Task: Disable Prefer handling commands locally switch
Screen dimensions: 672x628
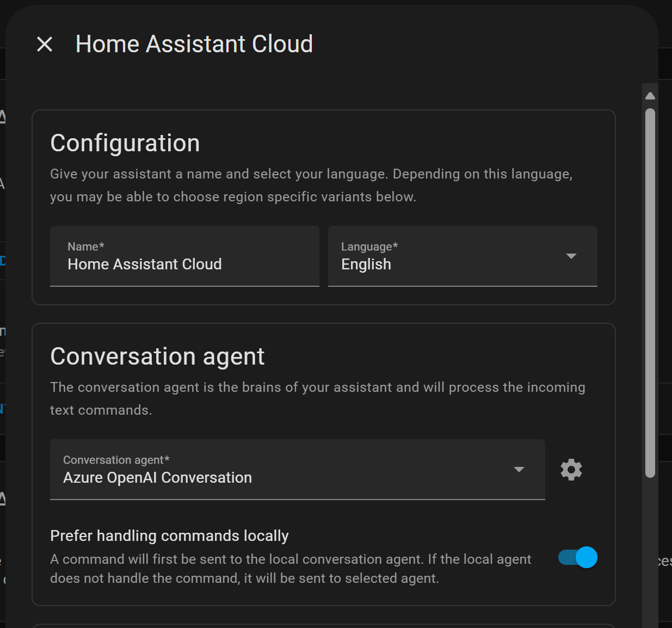Action: 577,557
